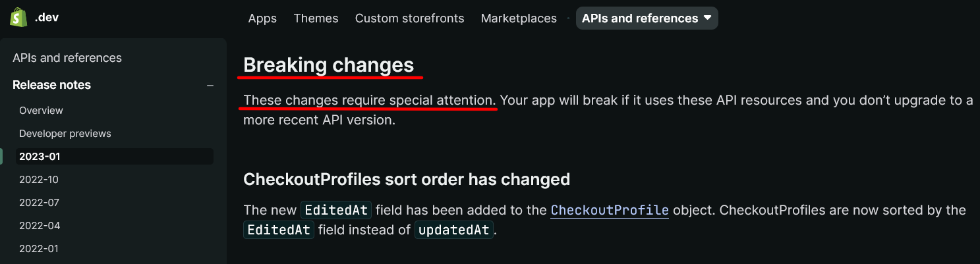Go to the 2022-04 release notes
This screenshot has height=264, width=980.
pos(40,226)
